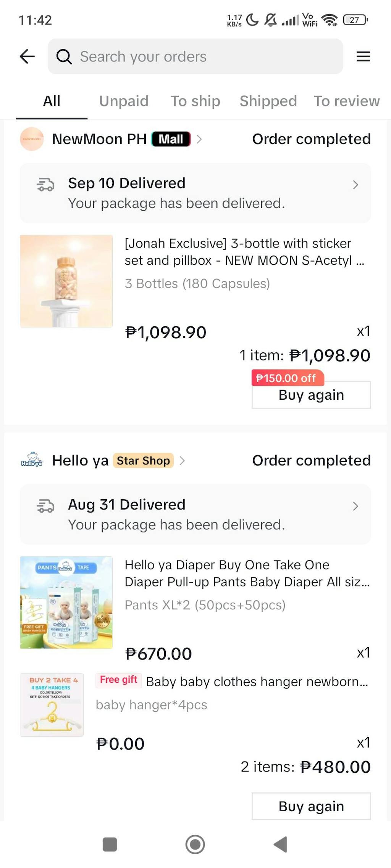Buy again the Hello ya diaper order

point(311,806)
